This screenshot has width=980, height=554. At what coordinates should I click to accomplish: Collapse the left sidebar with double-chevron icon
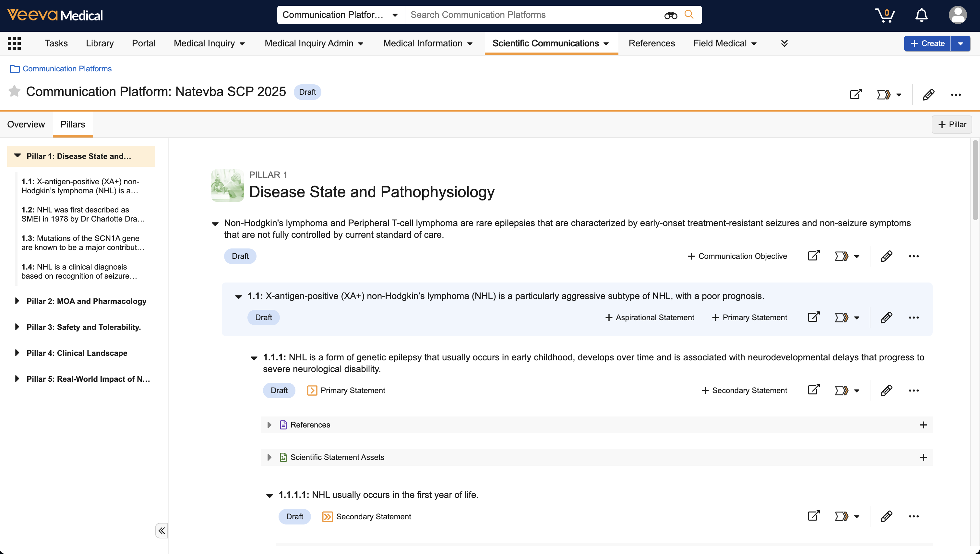pyautogui.click(x=162, y=530)
